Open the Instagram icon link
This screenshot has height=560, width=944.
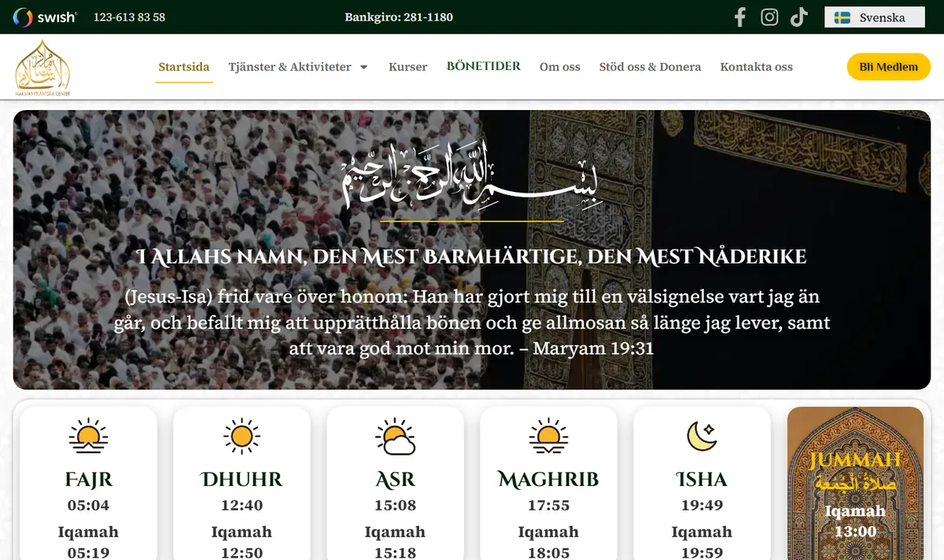(x=769, y=17)
